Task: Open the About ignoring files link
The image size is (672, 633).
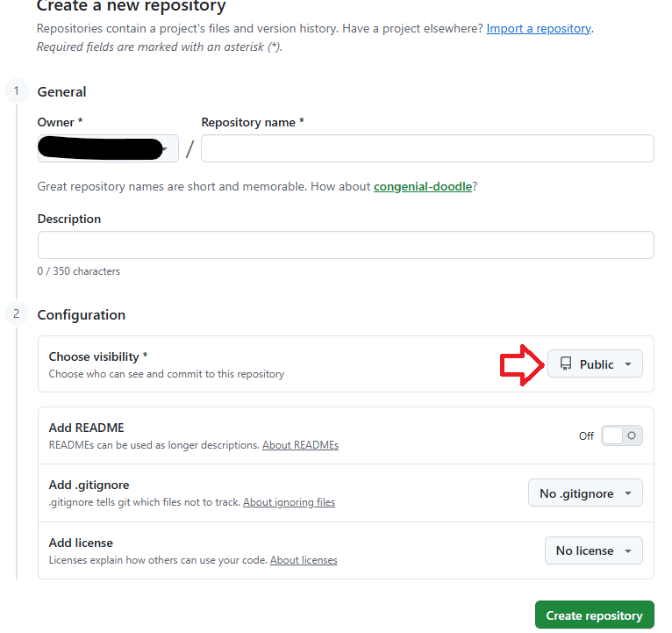Action: coord(289,502)
